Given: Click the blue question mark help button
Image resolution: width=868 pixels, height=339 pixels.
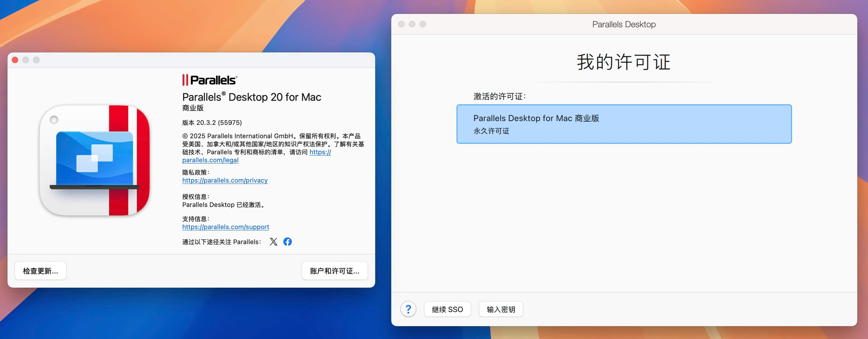Looking at the screenshot, I should point(408,309).
